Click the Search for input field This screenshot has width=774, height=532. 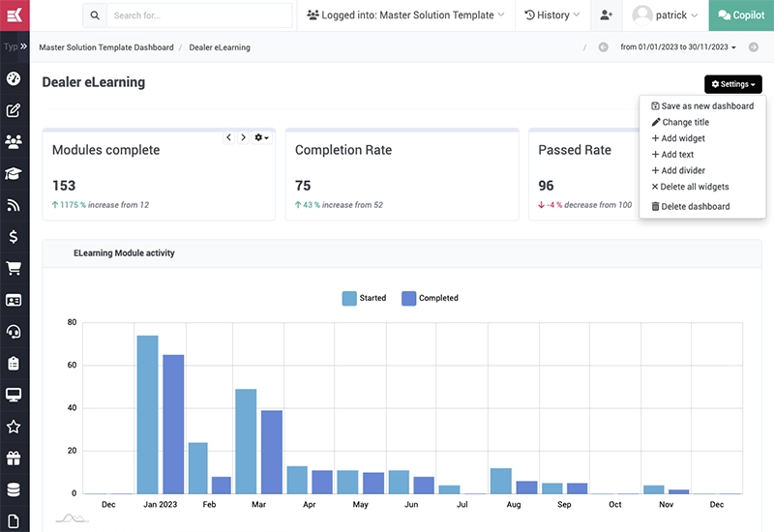tap(198, 15)
